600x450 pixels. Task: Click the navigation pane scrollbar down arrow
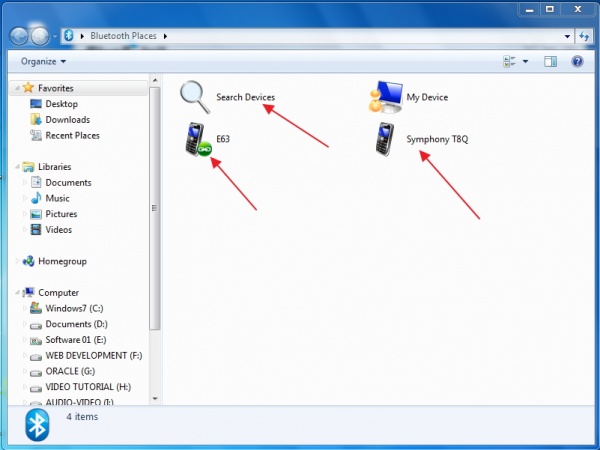155,399
